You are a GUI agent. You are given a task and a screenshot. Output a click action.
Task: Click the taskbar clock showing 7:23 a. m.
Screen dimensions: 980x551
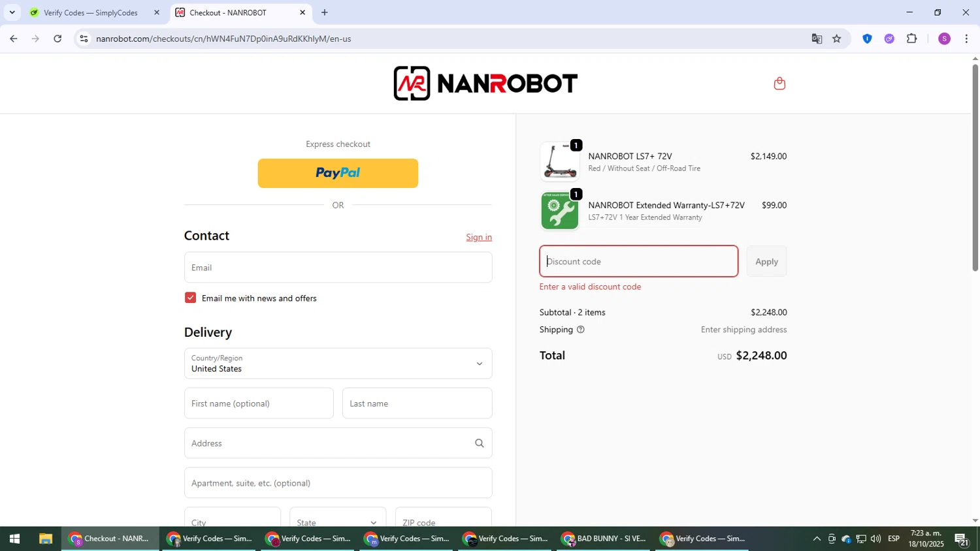tap(926, 539)
